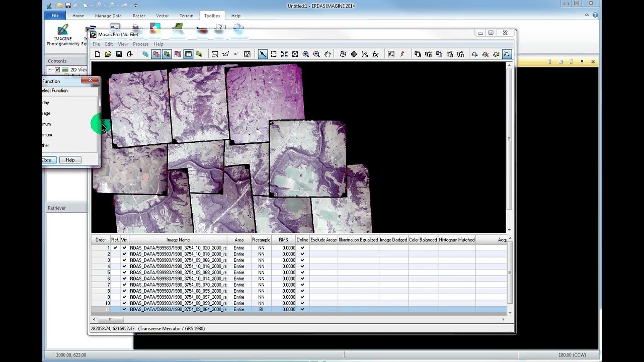The height and width of the screenshot is (362, 644).
Task: Click the Area cell dropdown of row 11
Action: coord(239,309)
